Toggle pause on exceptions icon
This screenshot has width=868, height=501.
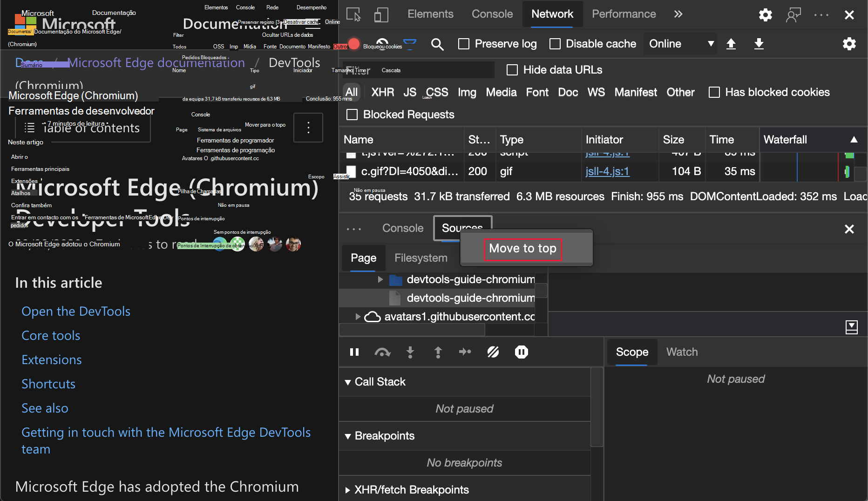(x=522, y=352)
